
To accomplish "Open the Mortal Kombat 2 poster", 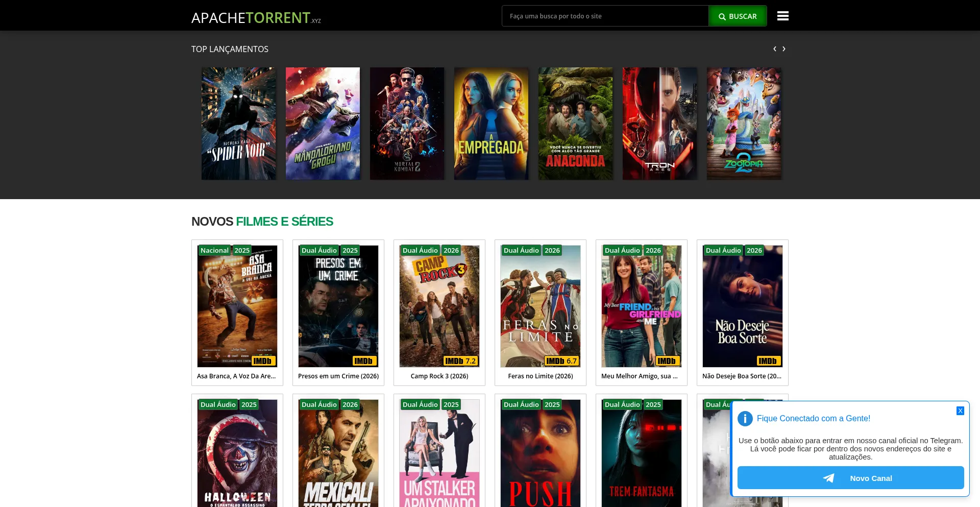I will tap(407, 124).
